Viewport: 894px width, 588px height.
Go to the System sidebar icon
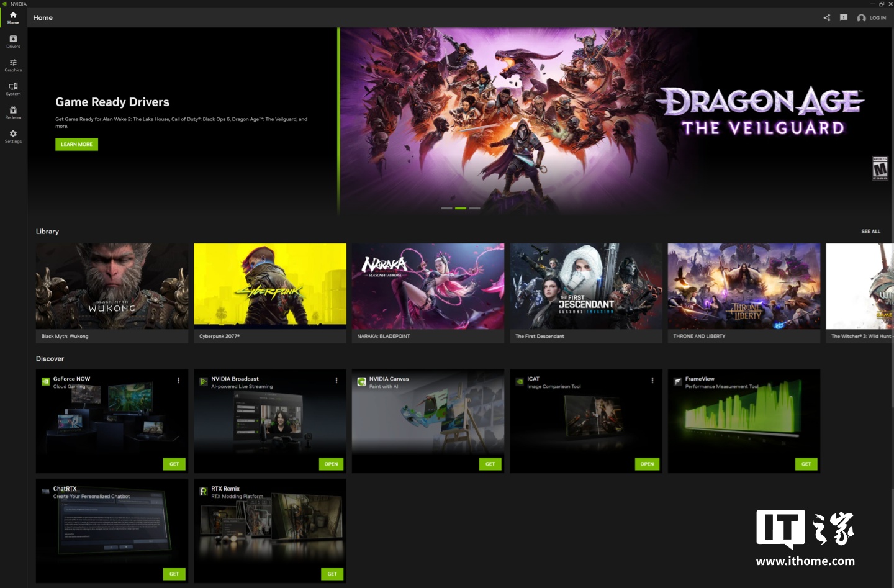coord(13,88)
